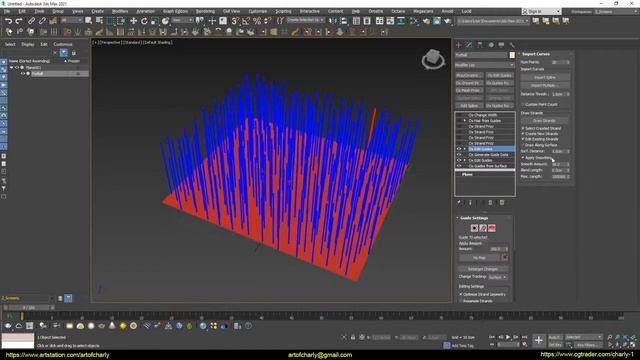Open the Edit menu
Image resolution: width=640 pixels, height=360 pixels.
point(22,11)
